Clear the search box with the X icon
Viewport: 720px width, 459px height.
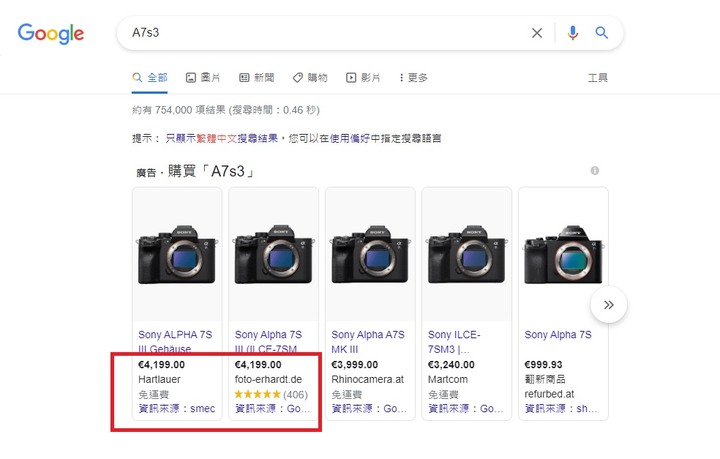click(537, 33)
